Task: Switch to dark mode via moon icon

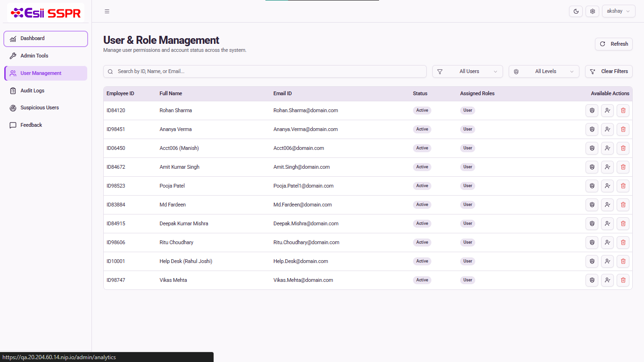Action: [x=576, y=11]
